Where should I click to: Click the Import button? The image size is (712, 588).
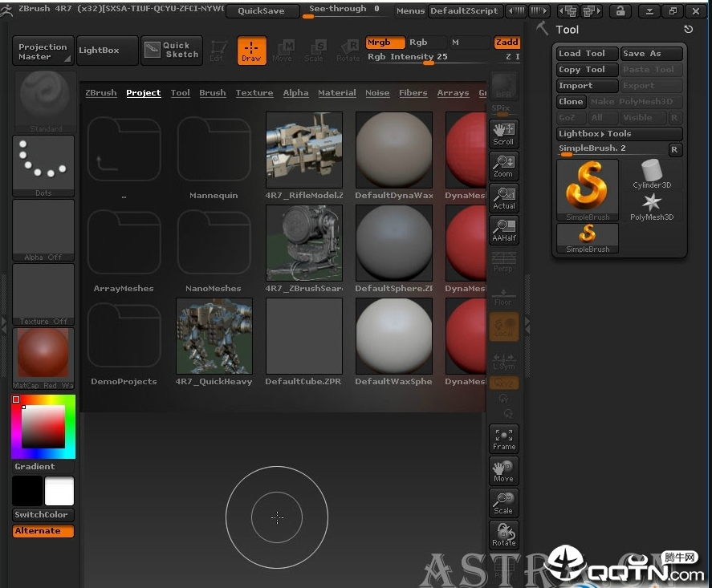tap(588, 86)
